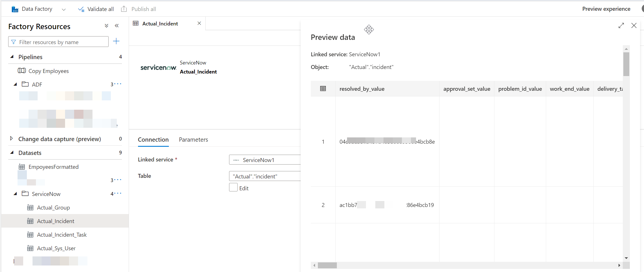Click Validate all button

point(96,9)
